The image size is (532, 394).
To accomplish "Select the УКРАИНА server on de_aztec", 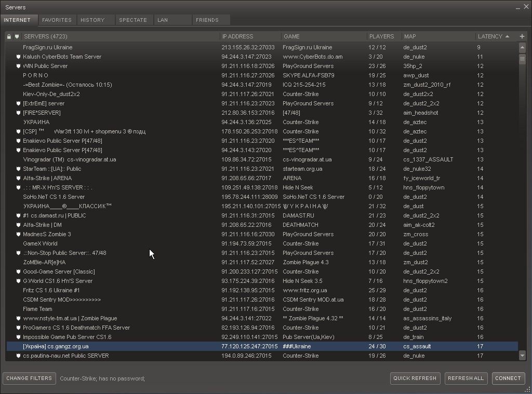I will tap(262, 122).
